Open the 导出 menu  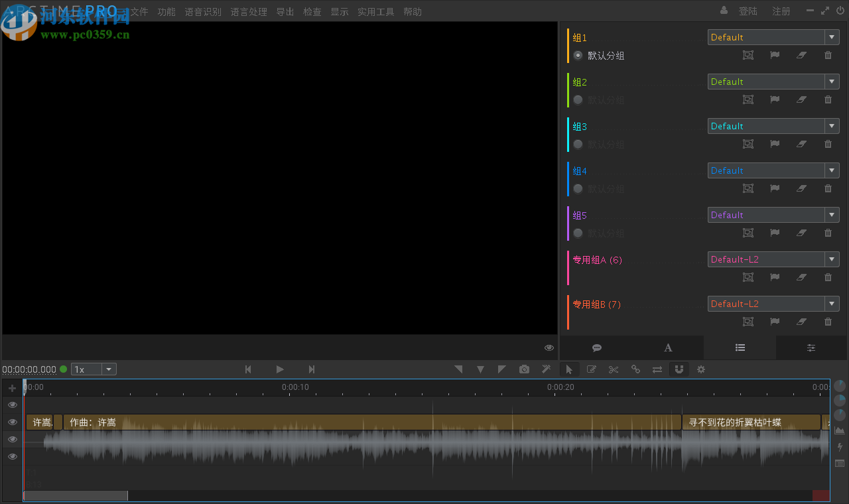[x=285, y=11]
